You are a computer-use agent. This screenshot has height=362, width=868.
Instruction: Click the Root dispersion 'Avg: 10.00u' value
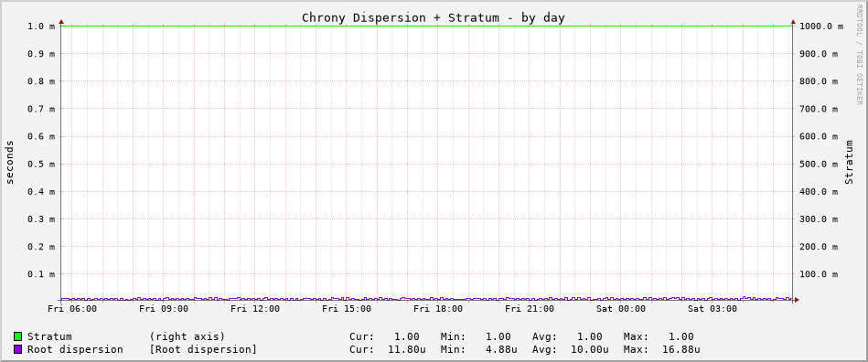coord(570,350)
